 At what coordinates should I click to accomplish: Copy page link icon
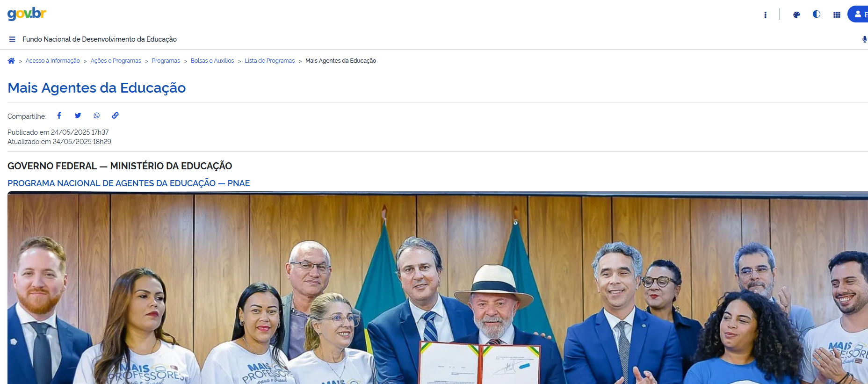pyautogui.click(x=115, y=116)
